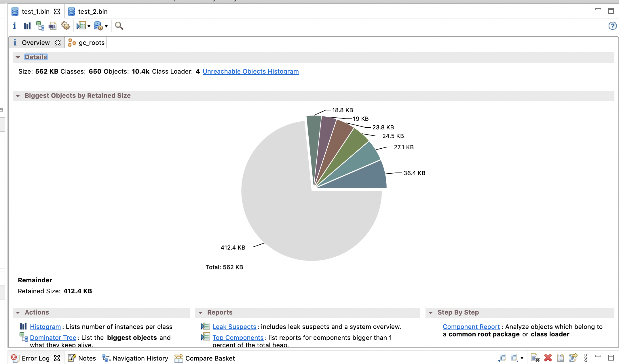Open the Top Components report link

pos(238,338)
